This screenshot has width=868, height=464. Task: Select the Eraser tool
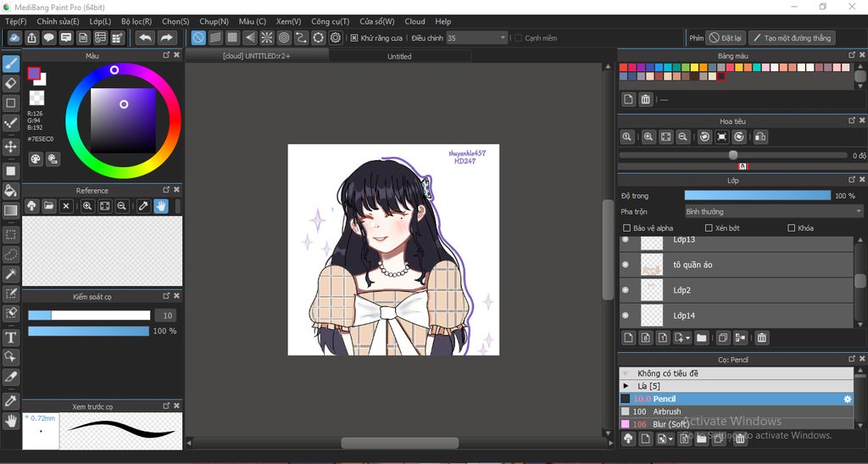pyautogui.click(x=10, y=83)
